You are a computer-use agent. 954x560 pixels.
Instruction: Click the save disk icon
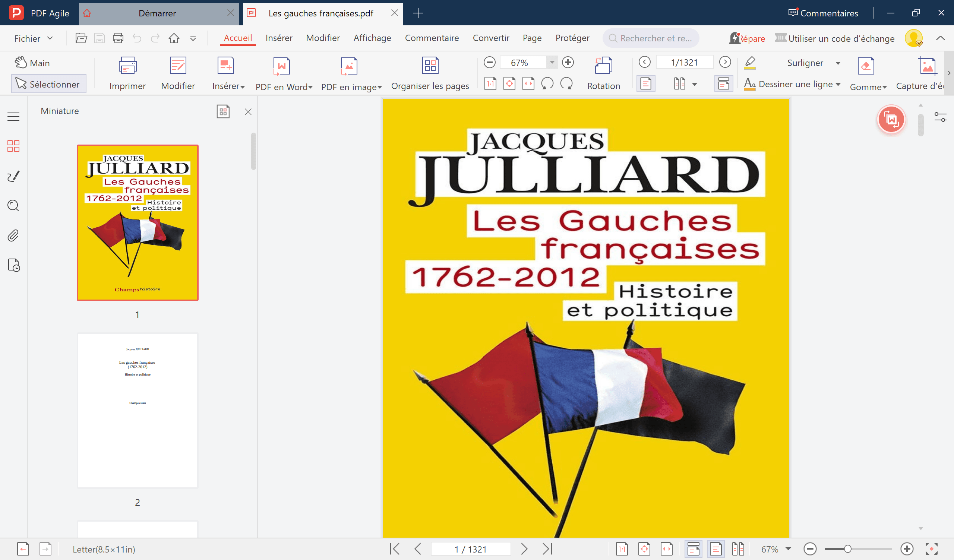99,38
